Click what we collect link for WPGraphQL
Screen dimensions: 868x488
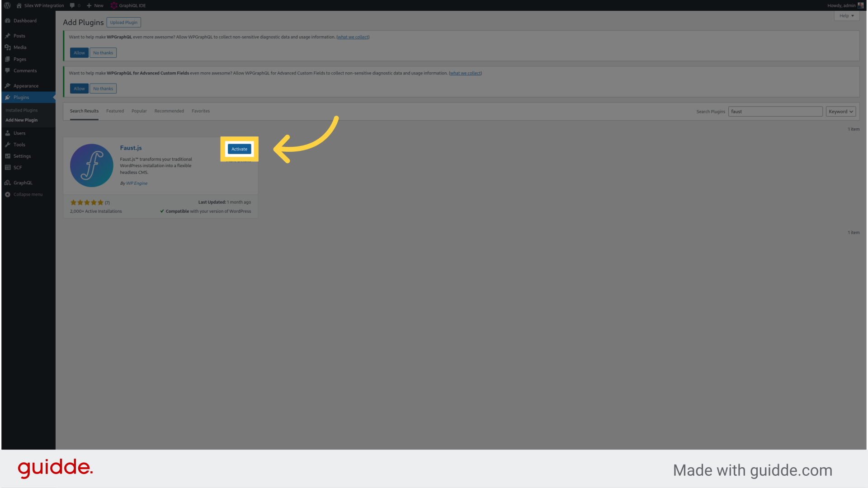coord(352,37)
